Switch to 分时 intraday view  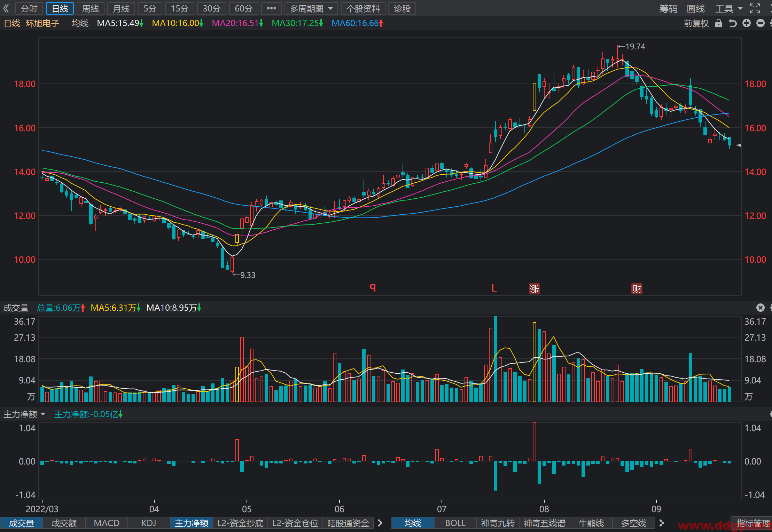[x=29, y=8]
